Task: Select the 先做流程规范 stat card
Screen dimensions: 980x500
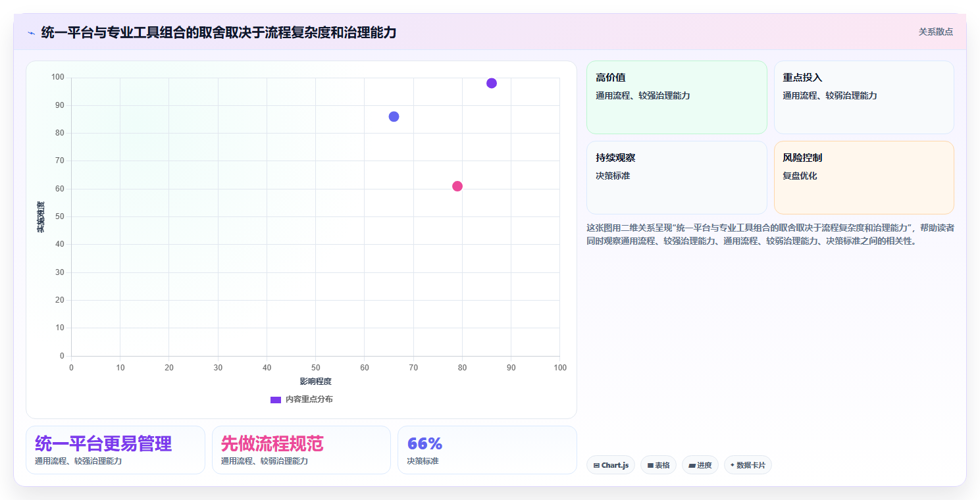Action: pyautogui.click(x=301, y=450)
